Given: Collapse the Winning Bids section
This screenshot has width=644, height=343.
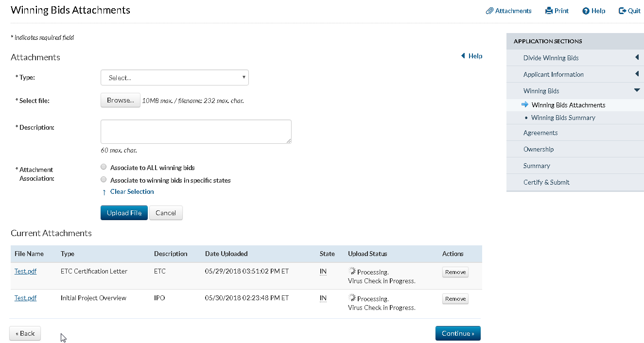Looking at the screenshot, I should point(637,90).
